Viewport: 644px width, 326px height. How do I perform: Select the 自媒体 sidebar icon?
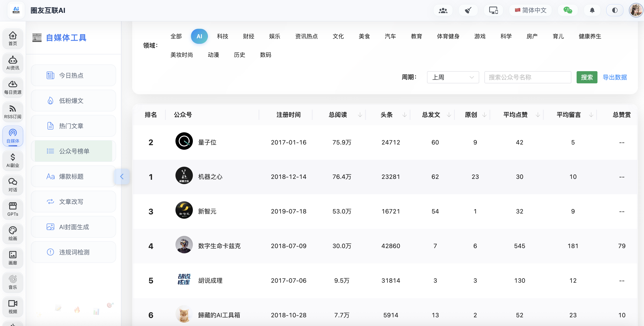coord(13,136)
